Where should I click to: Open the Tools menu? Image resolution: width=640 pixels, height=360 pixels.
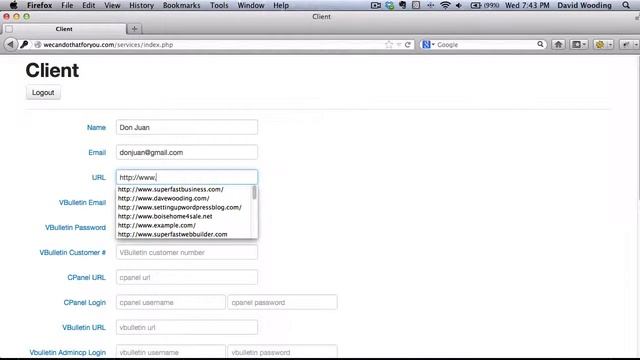[x=219, y=5]
